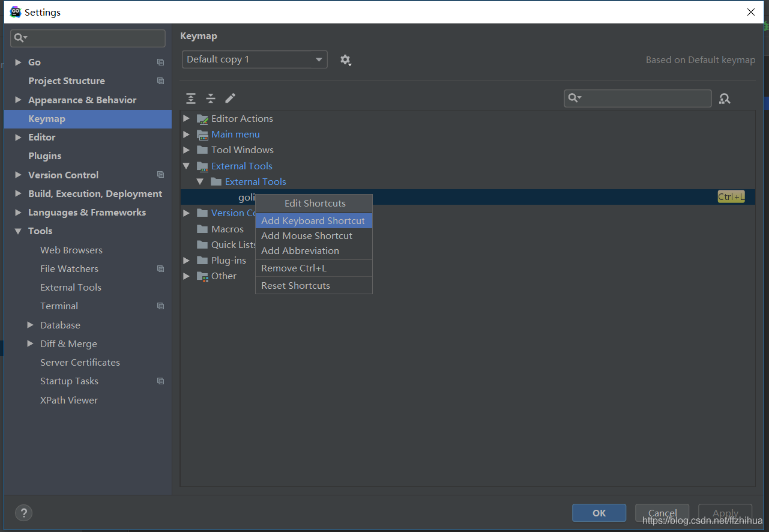Expand the Appearance & Behavior settings group
Screen dimensions: 769x532
coord(18,100)
